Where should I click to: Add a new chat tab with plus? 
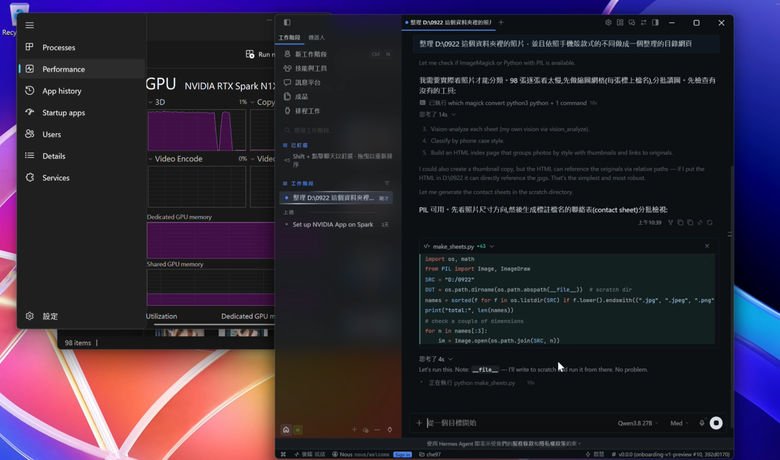pyautogui.click(x=501, y=22)
